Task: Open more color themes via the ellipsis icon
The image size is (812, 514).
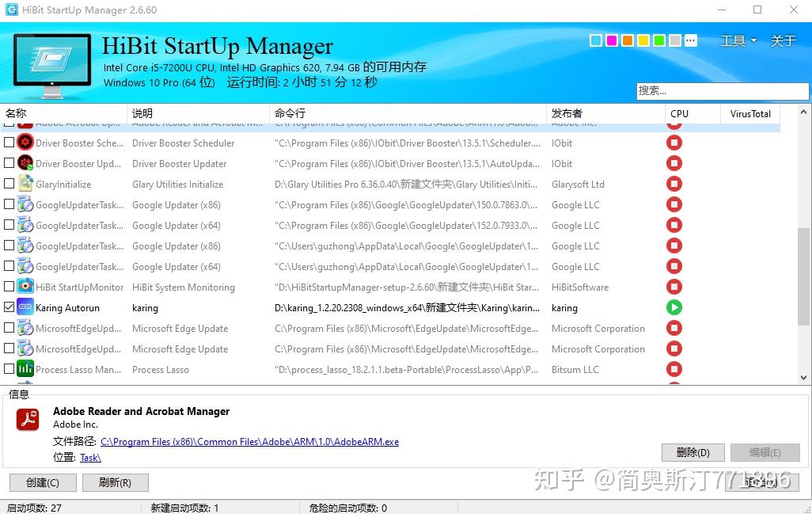Action: (691, 40)
